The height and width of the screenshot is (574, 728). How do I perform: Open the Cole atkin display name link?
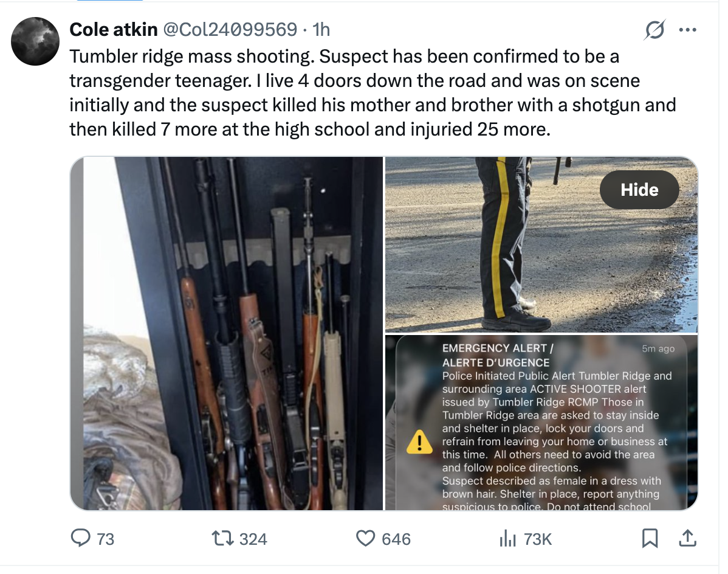click(x=114, y=29)
